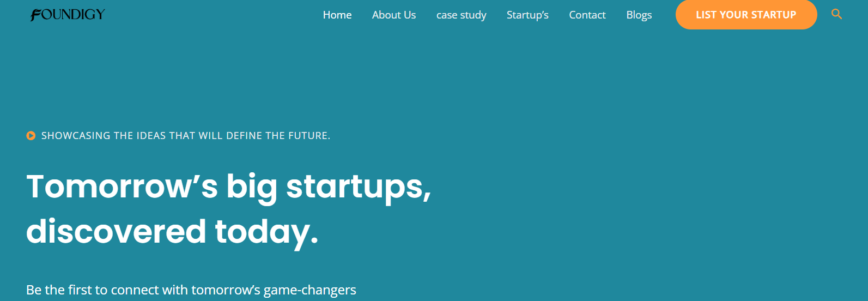Visit the Blogs page
This screenshot has width=868, height=301.
coord(639,15)
